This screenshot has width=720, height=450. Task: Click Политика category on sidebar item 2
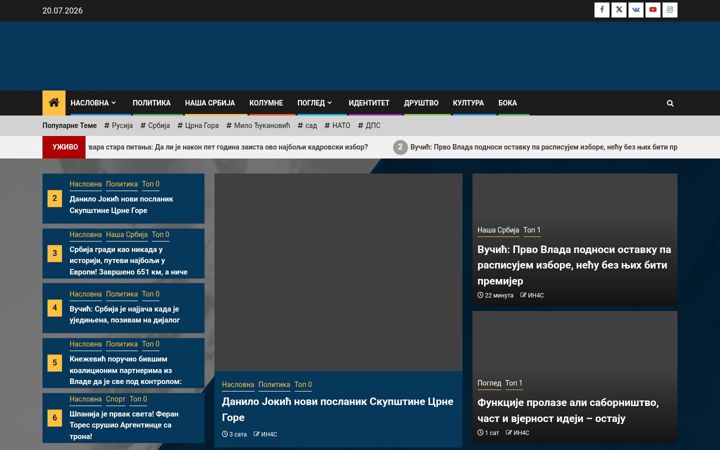(x=122, y=184)
